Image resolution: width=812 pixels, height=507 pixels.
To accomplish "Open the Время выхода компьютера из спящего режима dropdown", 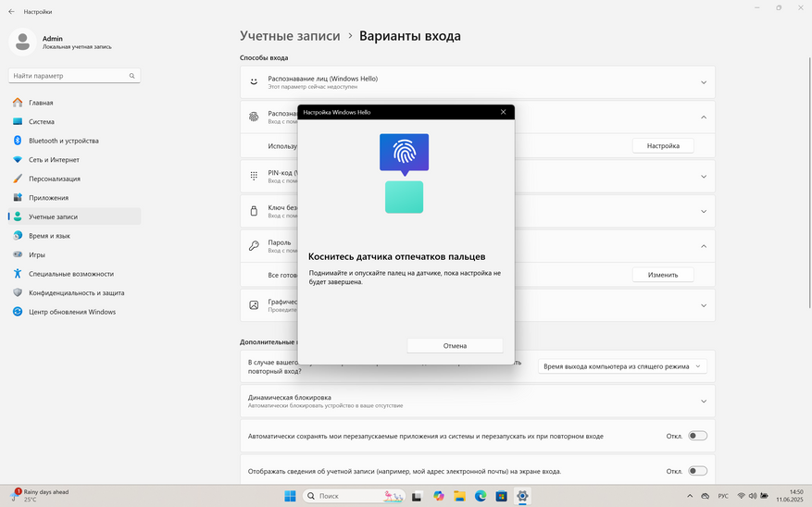I will pyautogui.click(x=622, y=366).
